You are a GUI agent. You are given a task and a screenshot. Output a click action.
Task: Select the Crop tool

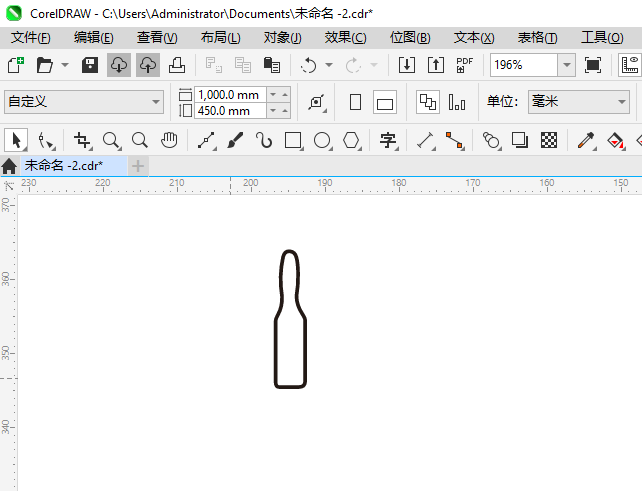pos(82,140)
